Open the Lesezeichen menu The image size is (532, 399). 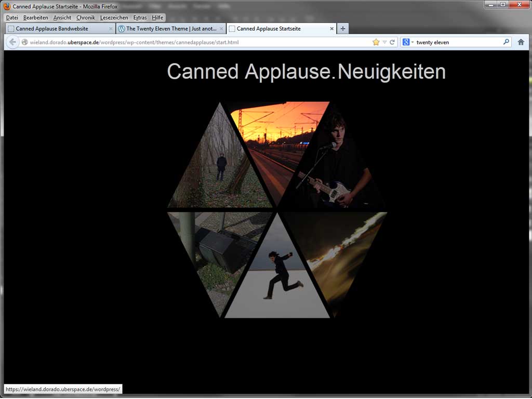point(114,18)
